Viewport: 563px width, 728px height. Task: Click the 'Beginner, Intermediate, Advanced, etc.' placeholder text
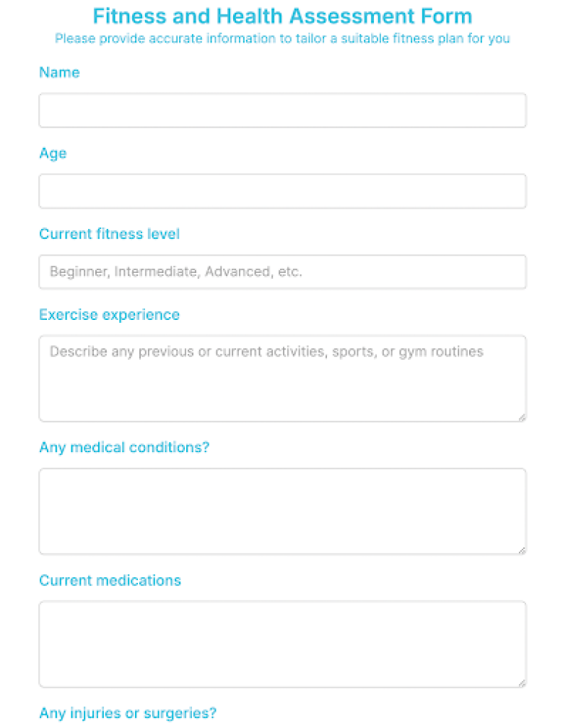[x=176, y=272]
